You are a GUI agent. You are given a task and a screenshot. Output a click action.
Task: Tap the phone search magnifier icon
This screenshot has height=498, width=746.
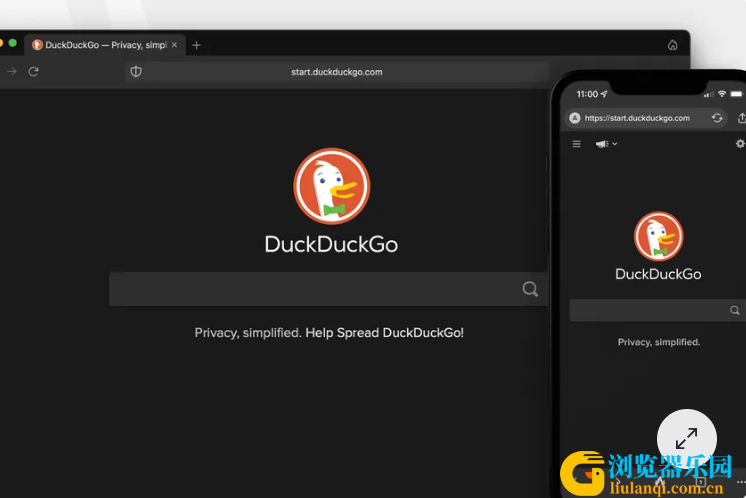point(735,310)
